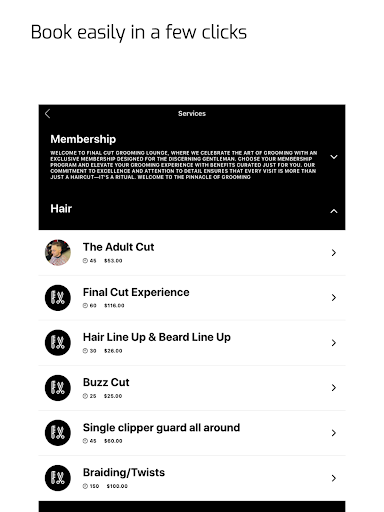Open The Adult Cut photo thumbnail
Viewport: 384px width, 512px height.
(58, 252)
